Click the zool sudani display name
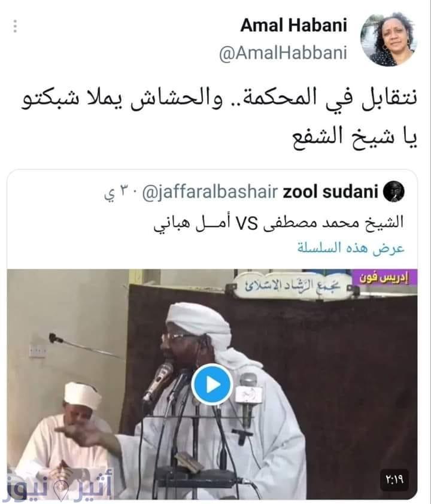This screenshot has width=431, height=504. tap(330, 192)
